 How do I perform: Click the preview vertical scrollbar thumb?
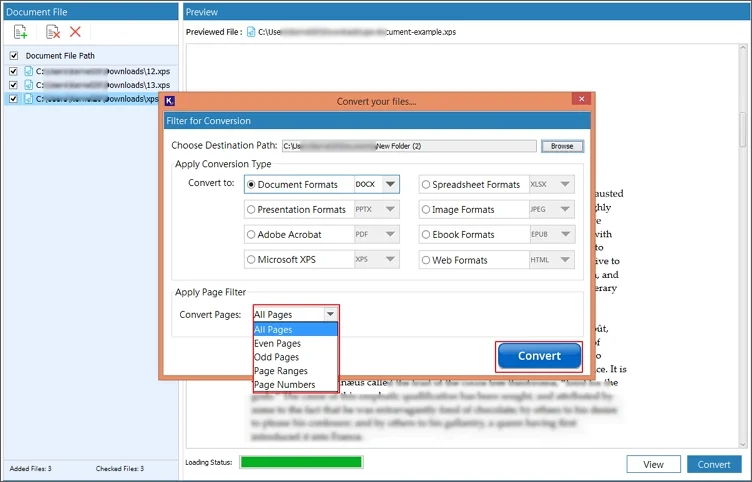pyautogui.click(x=742, y=129)
